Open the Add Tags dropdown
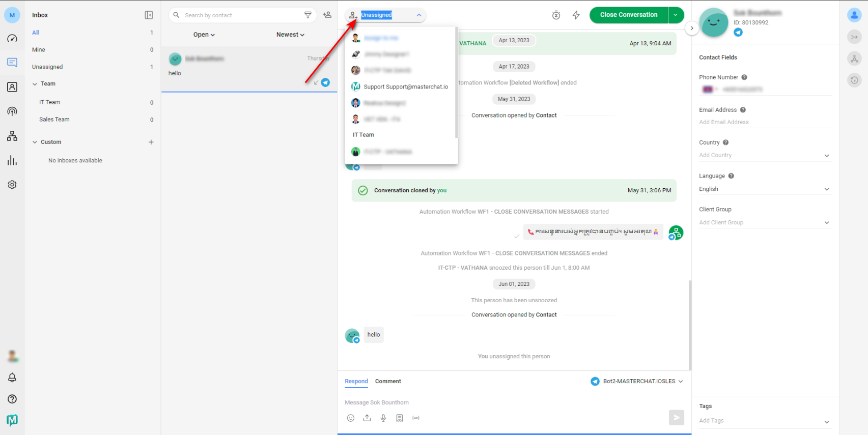The width and height of the screenshot is (868, 435). pos(765,421)
